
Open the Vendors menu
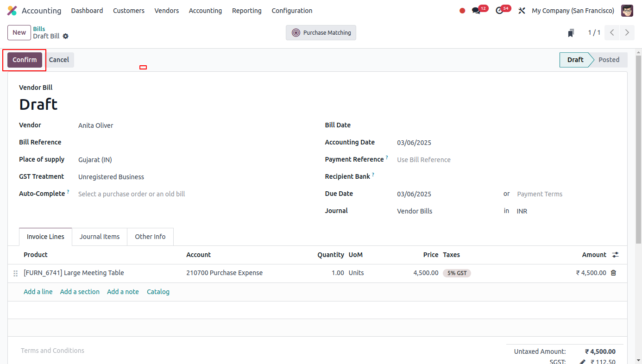166,10
